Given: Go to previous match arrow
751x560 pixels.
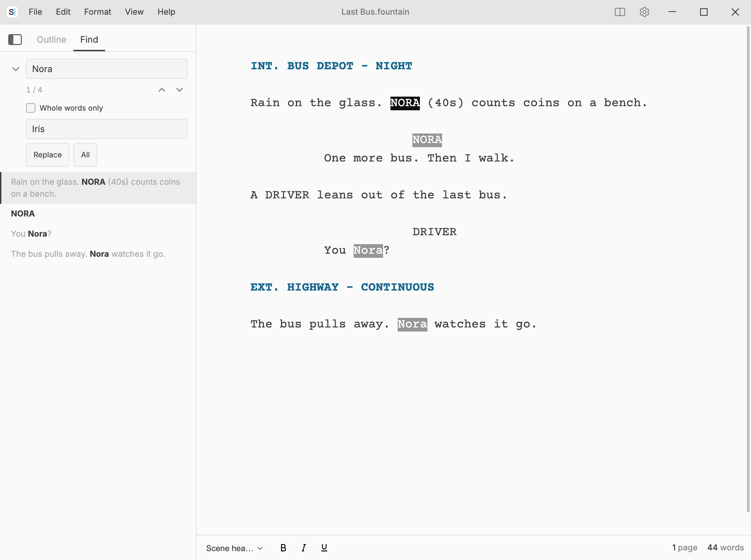Looking at the screenshot, I should 162,90.
